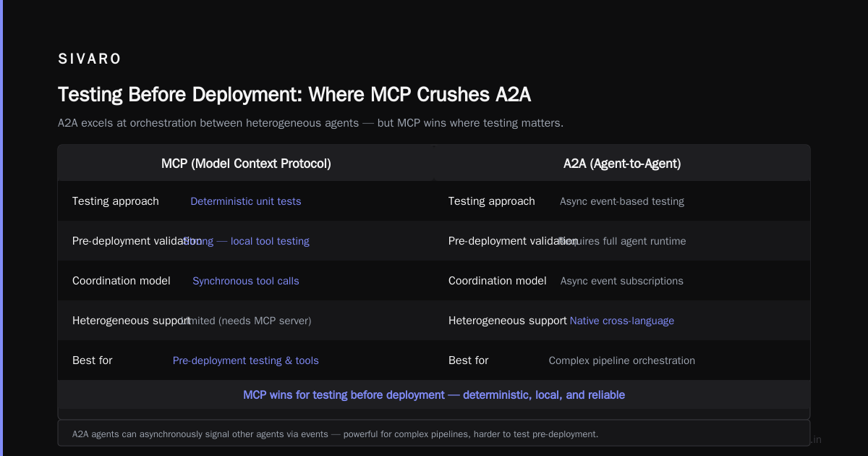Select the 'Native cross-language' value
The width and height of the screenshot is (868, 456).
coord(622,321)
